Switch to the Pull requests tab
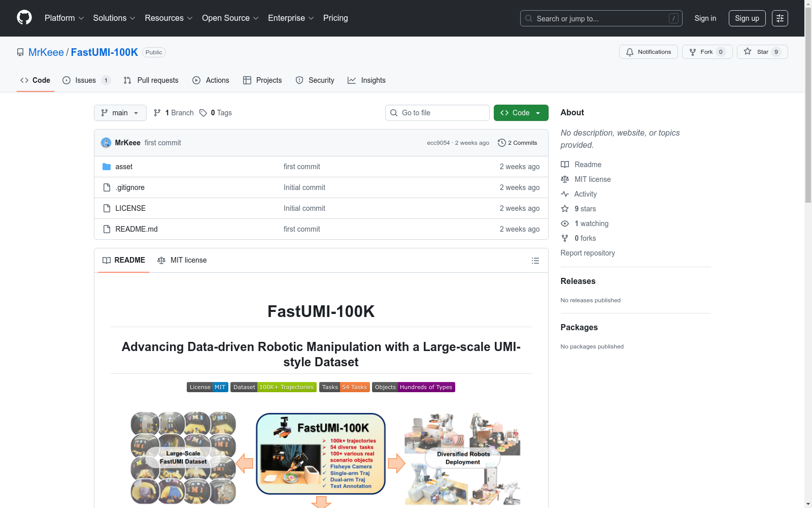Viewport: 812px width, 508px height. 151,80
